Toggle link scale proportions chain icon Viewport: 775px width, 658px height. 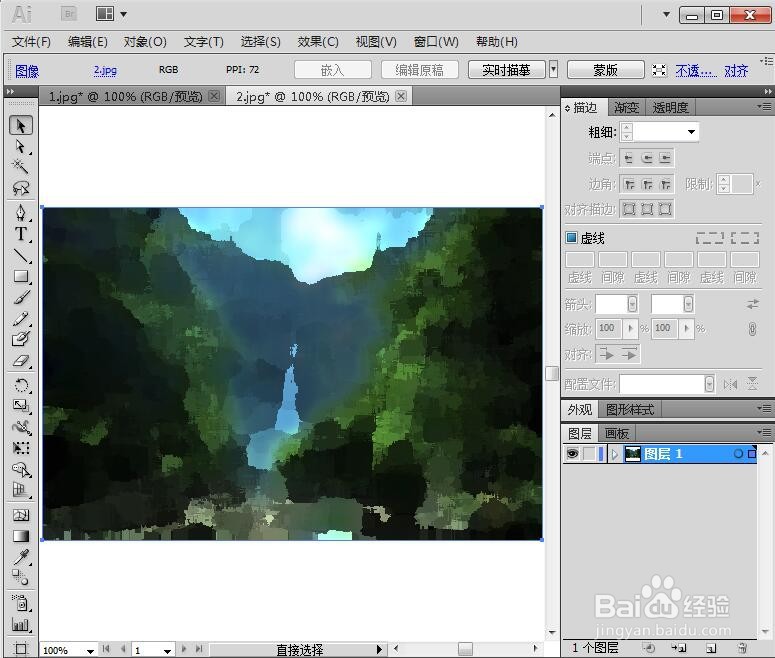752,329
